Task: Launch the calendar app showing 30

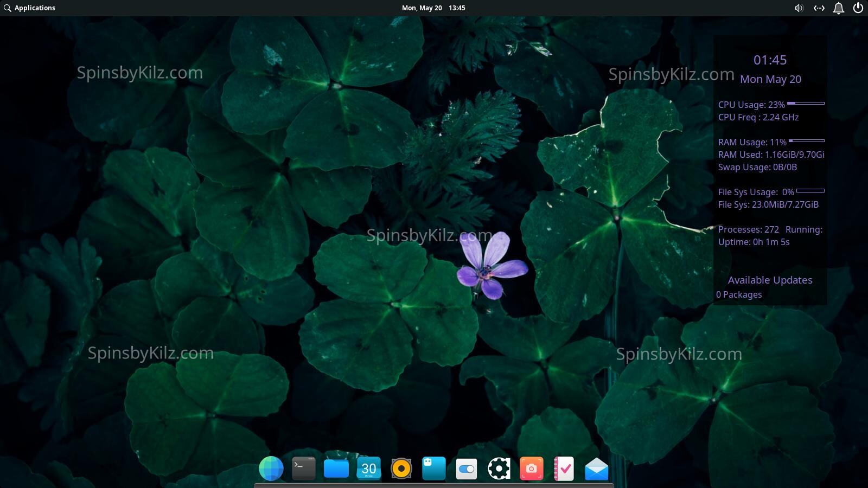Action: tap(368, 467)
